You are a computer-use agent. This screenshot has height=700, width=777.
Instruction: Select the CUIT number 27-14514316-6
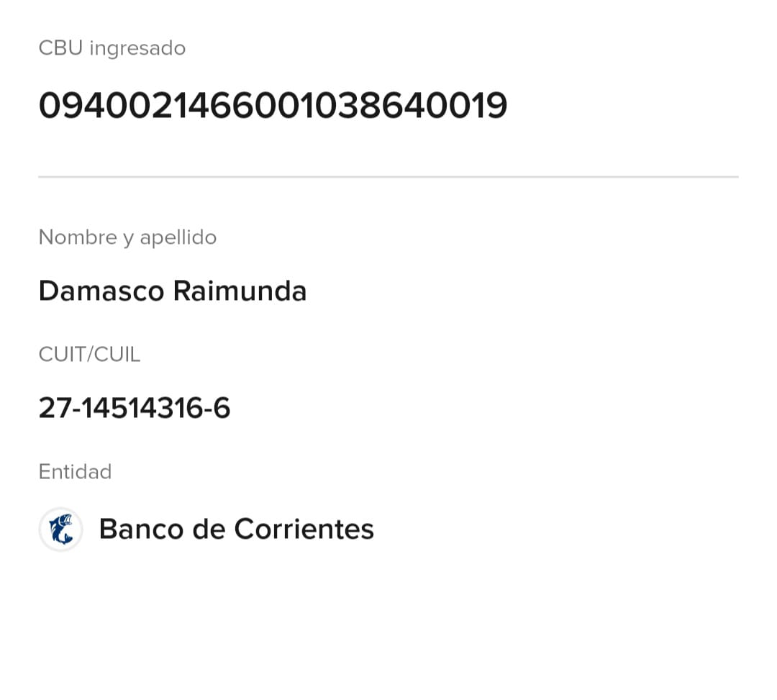pos(135,408)
